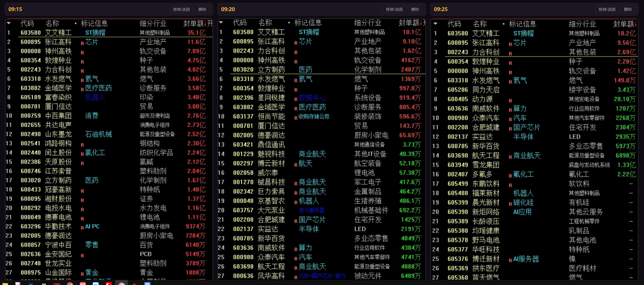Click the R marker beside 张江高科 in 09:15
Image resolution: width=644 pixels, height=285 pixels.
(x=83, y=43)
